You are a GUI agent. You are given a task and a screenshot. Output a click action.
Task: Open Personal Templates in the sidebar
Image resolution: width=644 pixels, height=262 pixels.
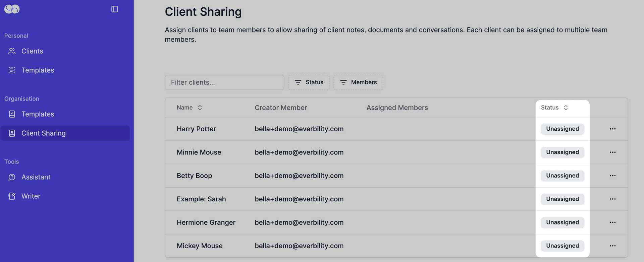[x=38, y=70]
